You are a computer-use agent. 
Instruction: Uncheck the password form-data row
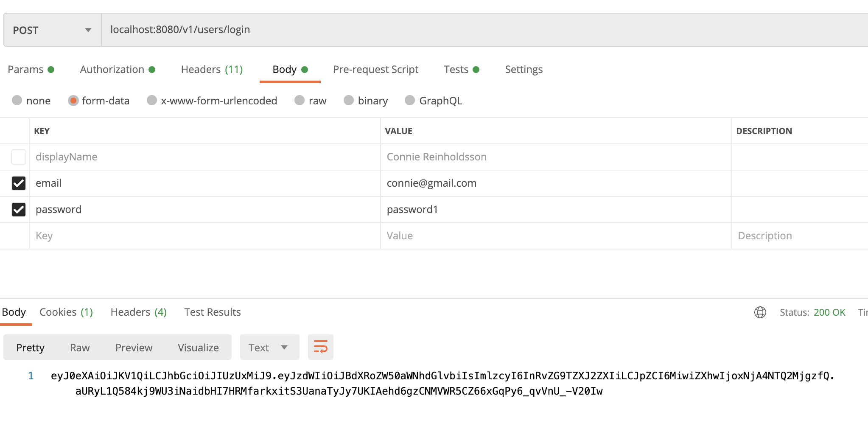[x=18, y=209]
